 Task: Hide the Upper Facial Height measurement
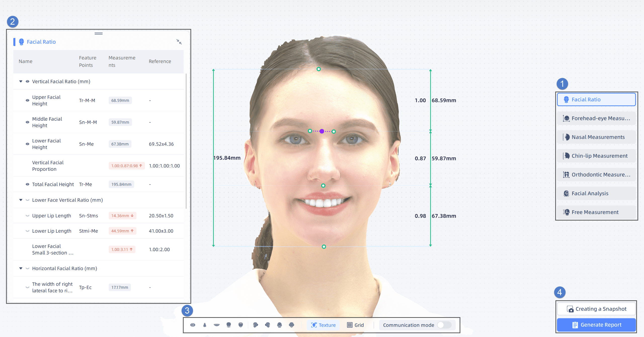tap(27, 100)
